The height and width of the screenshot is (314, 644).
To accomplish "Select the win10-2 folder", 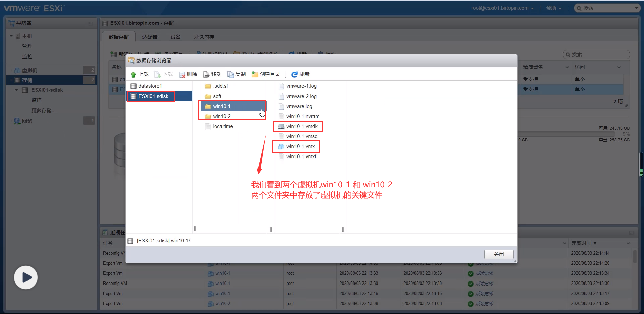I will [x=222, y=116].
